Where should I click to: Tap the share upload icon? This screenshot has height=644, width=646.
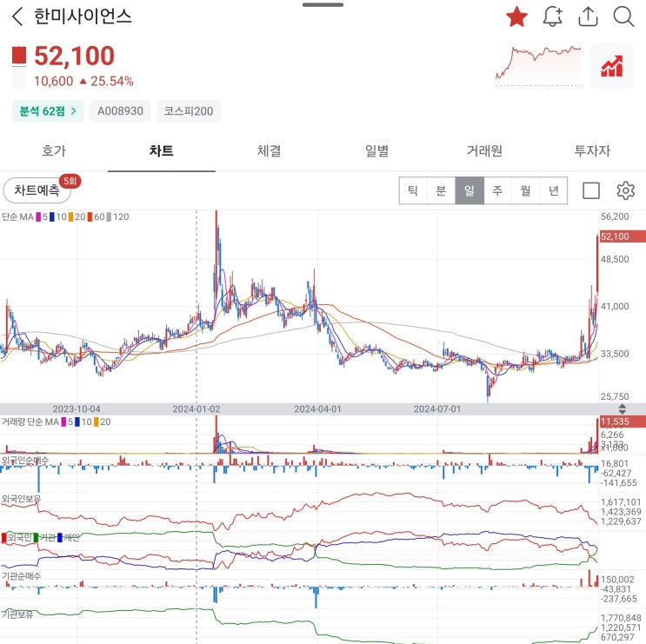pyautogui.click(x=588, y=17)
